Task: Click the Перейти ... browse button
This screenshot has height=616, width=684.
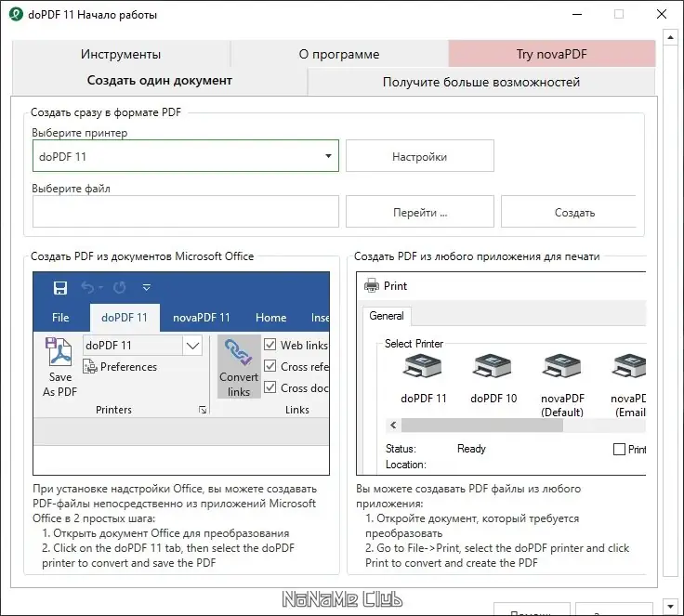Action: (x=420, y=212)
